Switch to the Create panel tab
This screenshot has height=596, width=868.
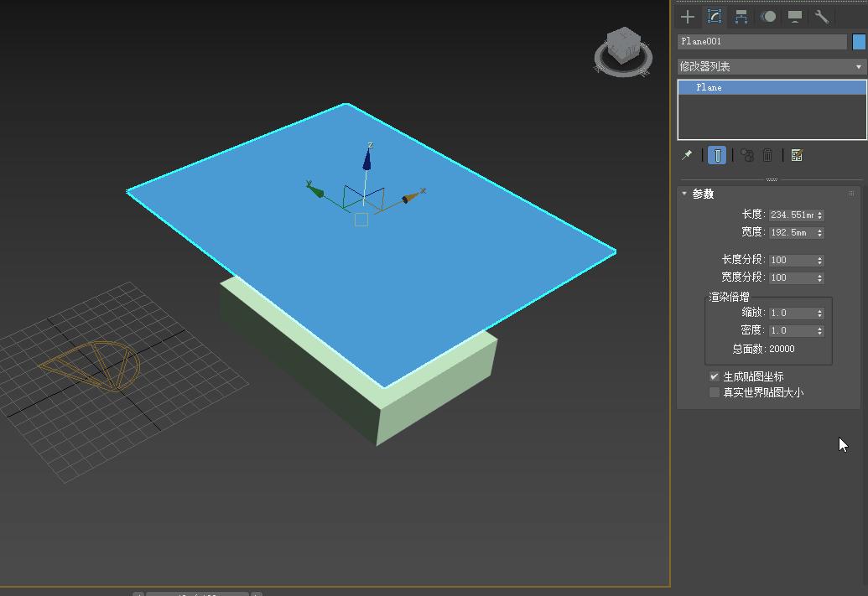tap(687, 16)
